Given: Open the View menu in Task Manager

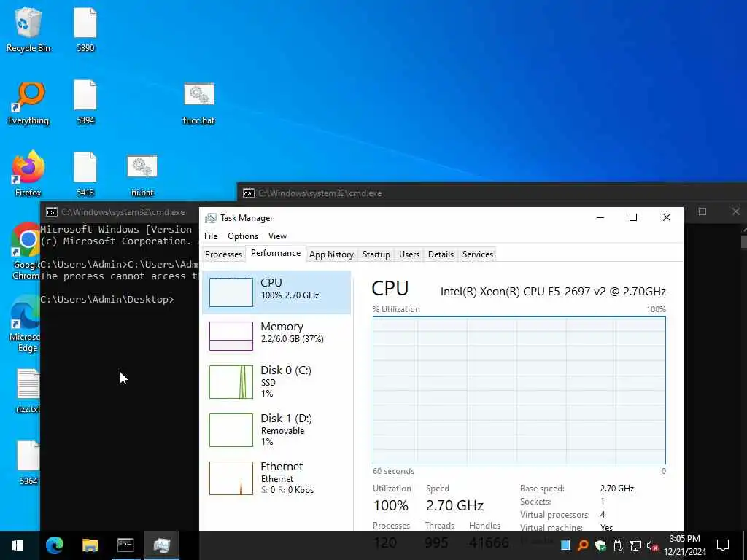Looking at the screenshot, I should [277, 236].
